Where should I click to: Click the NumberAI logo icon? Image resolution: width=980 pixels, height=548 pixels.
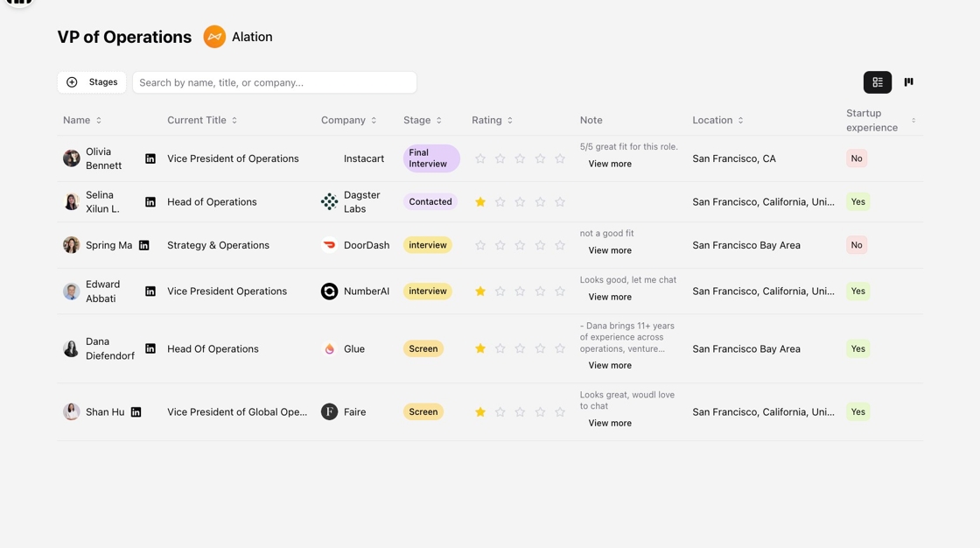329,292
